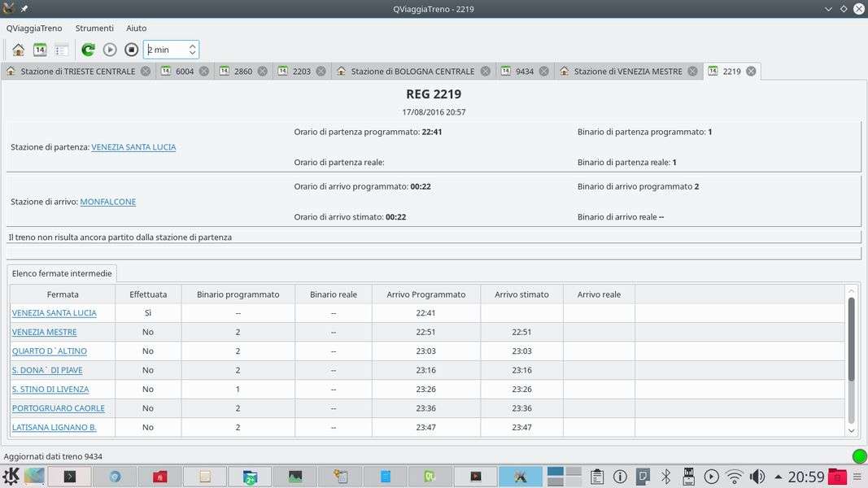Open the Bluetooth tray icon

tap(665, 477)
